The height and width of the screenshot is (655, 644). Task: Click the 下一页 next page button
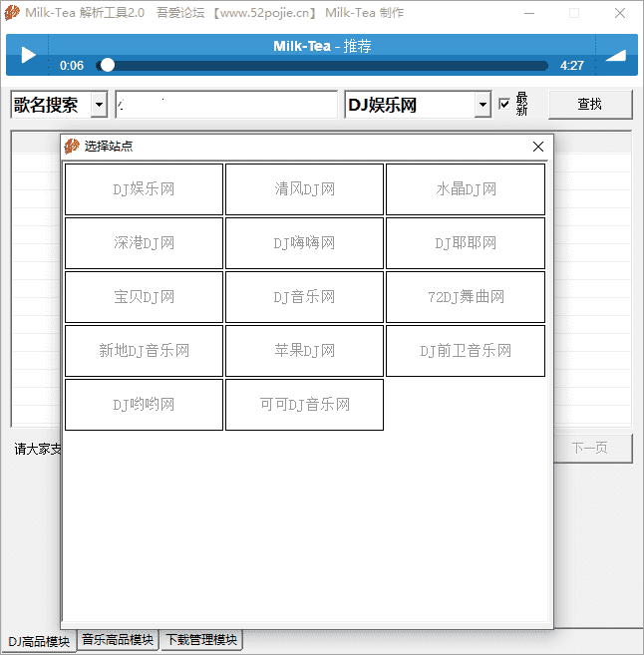point(589,449)
